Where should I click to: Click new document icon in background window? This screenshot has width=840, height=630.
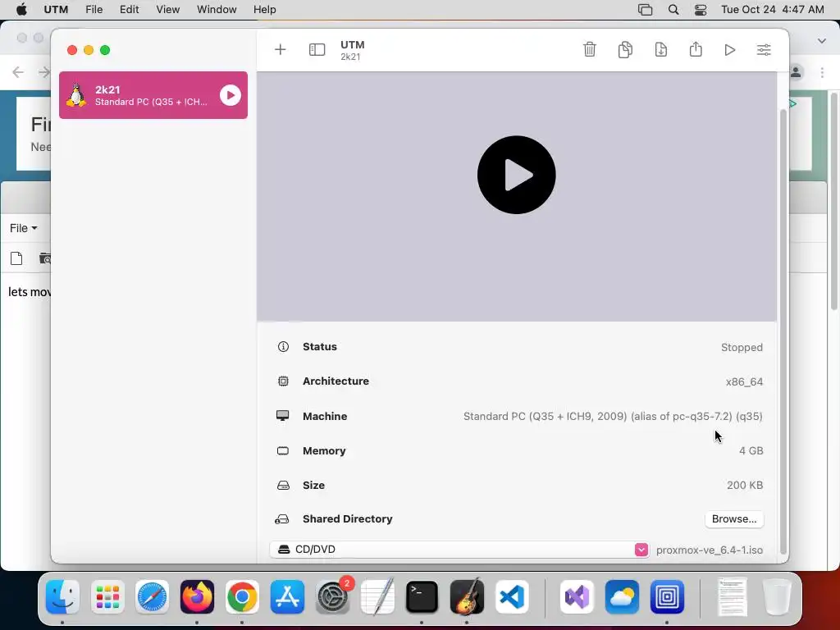pyautogui.click(x=16, y=258)
